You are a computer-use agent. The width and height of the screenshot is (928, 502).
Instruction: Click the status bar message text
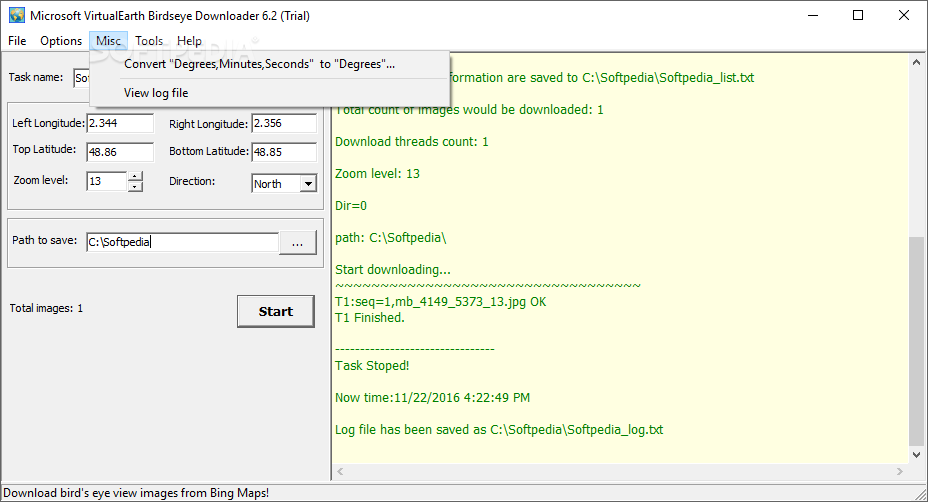(136, 493)
